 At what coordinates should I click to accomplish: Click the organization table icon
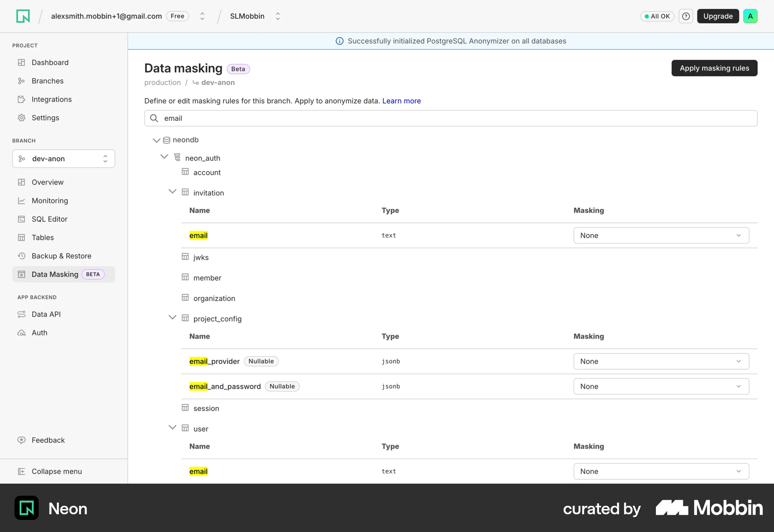point(185,297)
